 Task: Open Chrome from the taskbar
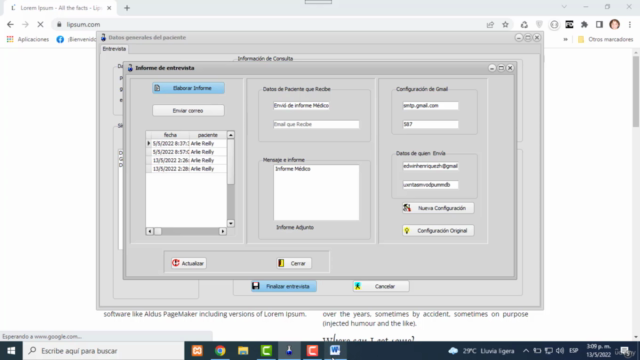click(220, 351)
